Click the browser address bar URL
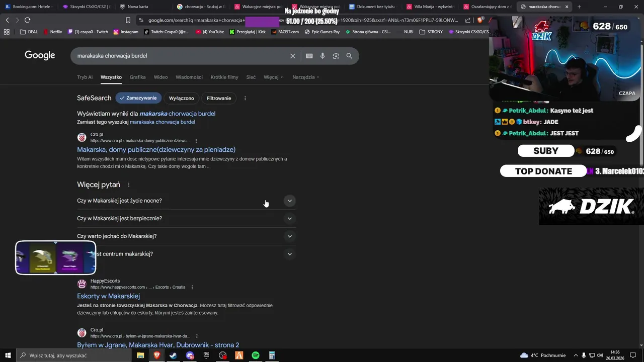This screenshot has width=644, height=362. pos(302,20)
